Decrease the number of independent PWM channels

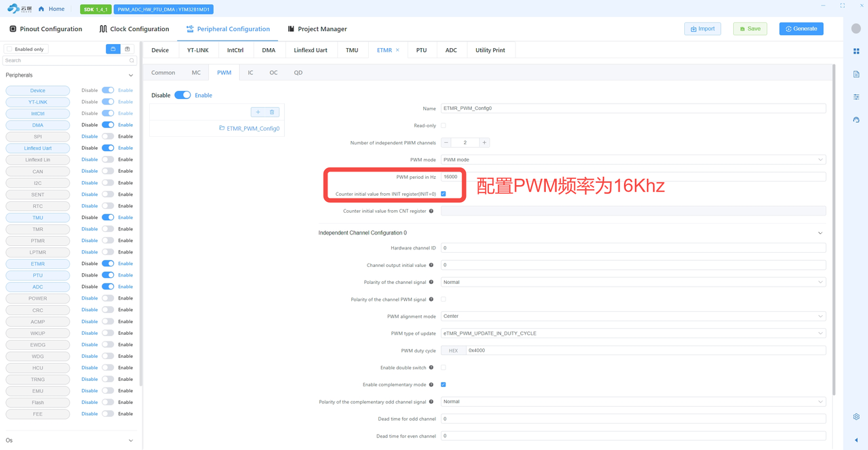pyautogui.click(x=446, y=142)
